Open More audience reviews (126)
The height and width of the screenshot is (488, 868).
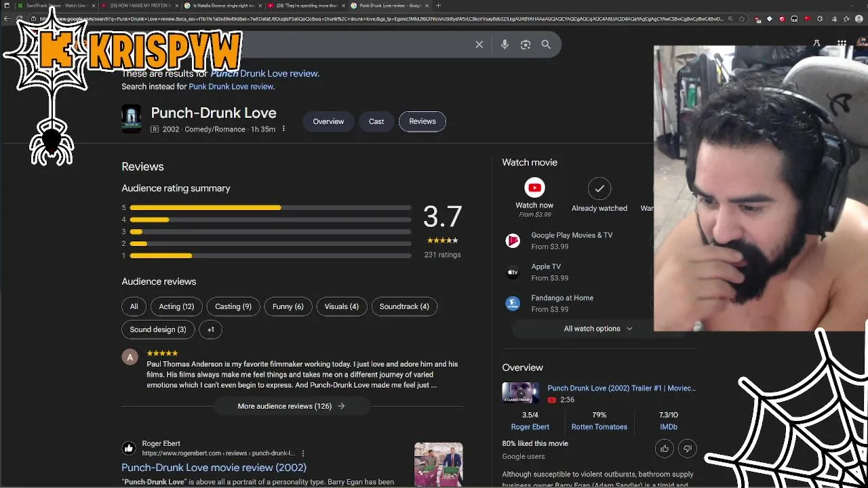[292, 406]
